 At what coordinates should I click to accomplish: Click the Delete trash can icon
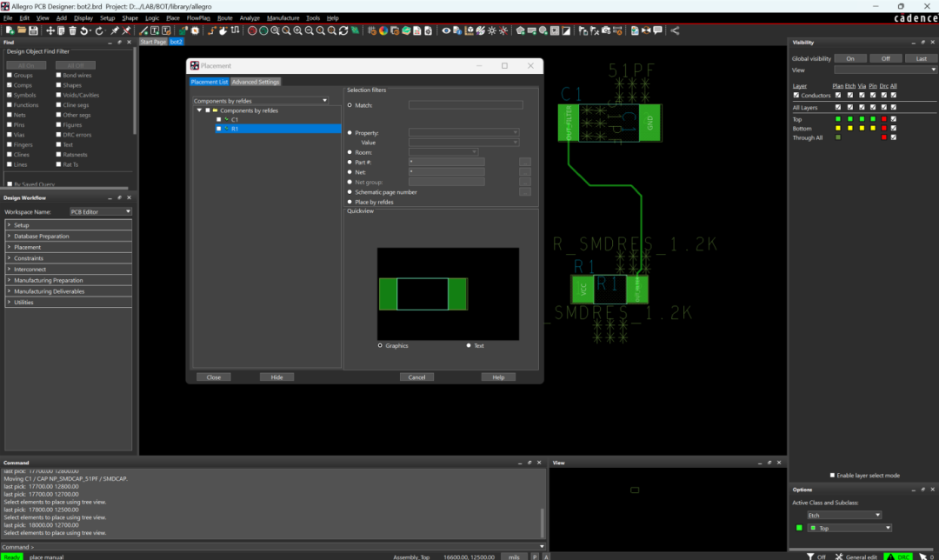coord(73,30)
